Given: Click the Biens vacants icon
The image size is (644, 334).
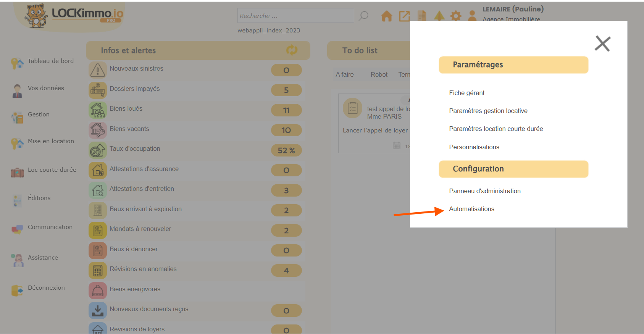Looking at the screenshot, I should click(98, 130).
